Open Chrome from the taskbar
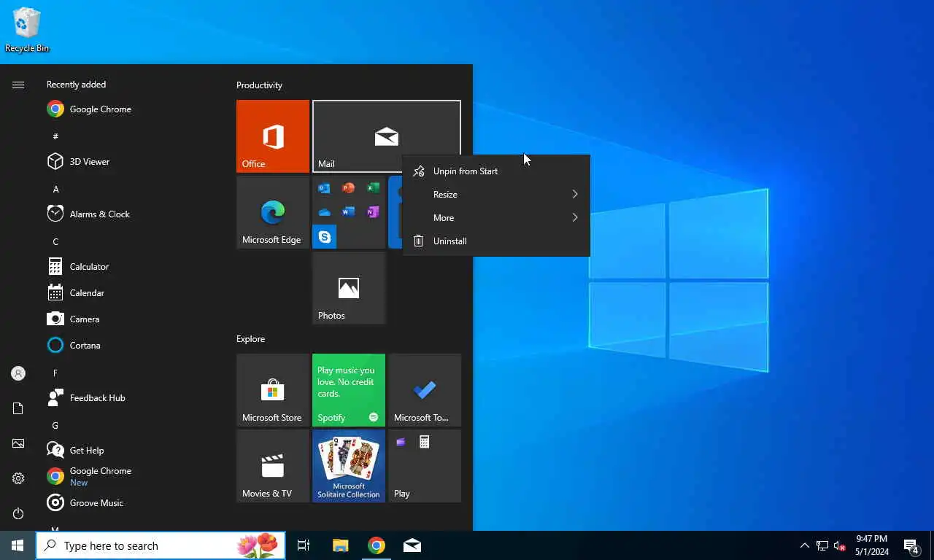Screen dimensions: 934x560 pyautogui.click(x=377, y=545)
